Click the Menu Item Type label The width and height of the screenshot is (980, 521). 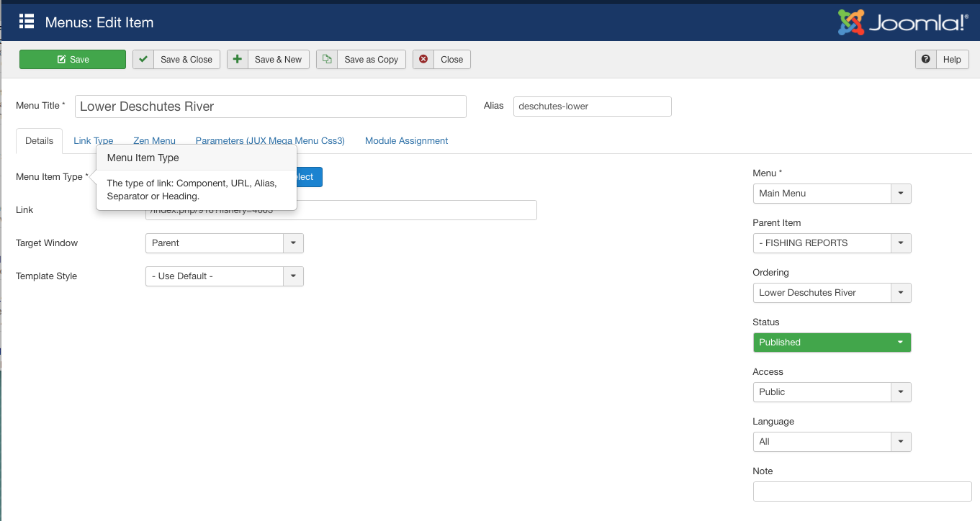tap(52, 177)
